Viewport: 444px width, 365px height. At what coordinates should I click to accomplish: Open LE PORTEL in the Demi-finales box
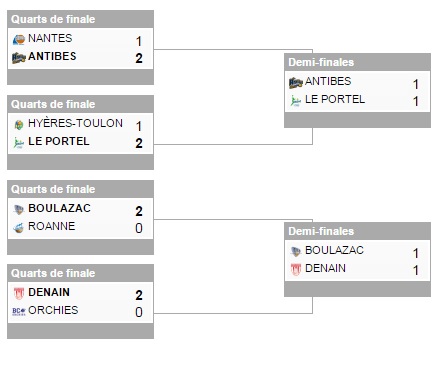335,99
